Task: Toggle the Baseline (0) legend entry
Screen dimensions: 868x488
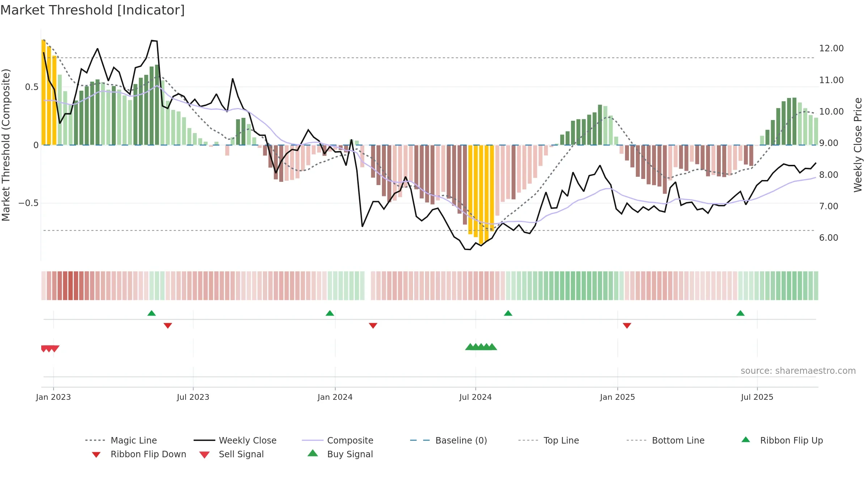Action: coord(449,440)
